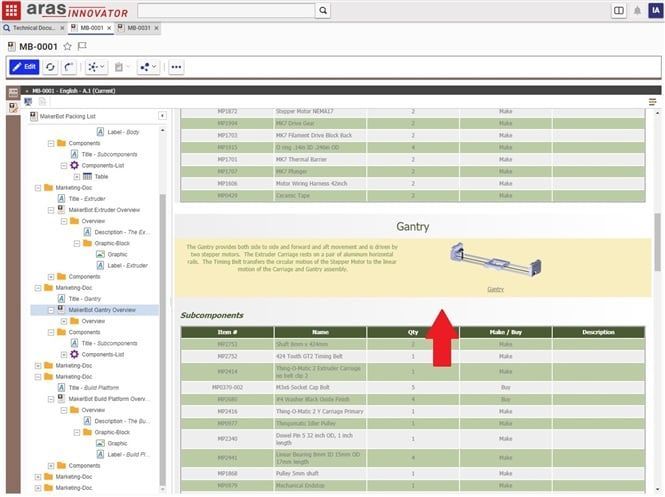Switch to the Technical Documents search tab
Screen dimensions: 665x497
click(34, 28)
